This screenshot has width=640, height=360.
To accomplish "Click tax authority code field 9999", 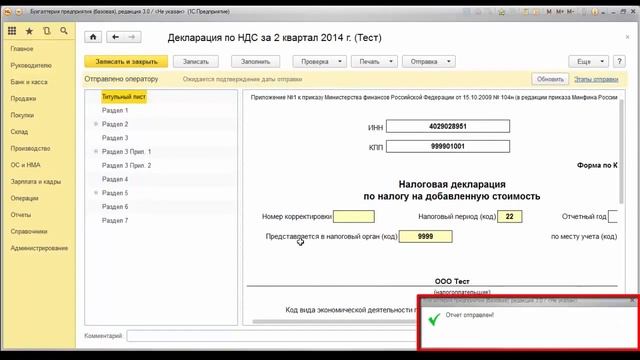I will click(425, 236).
